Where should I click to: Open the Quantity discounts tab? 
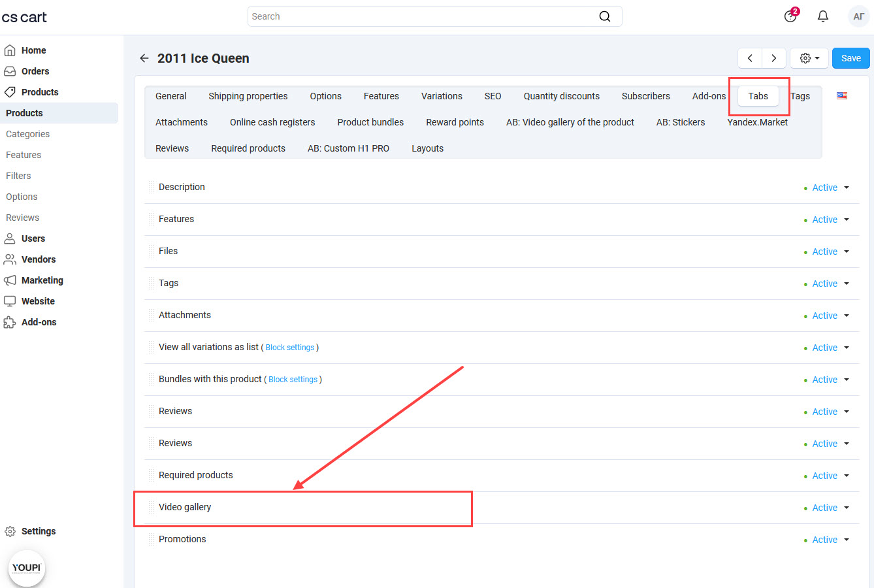coord(561,96)
